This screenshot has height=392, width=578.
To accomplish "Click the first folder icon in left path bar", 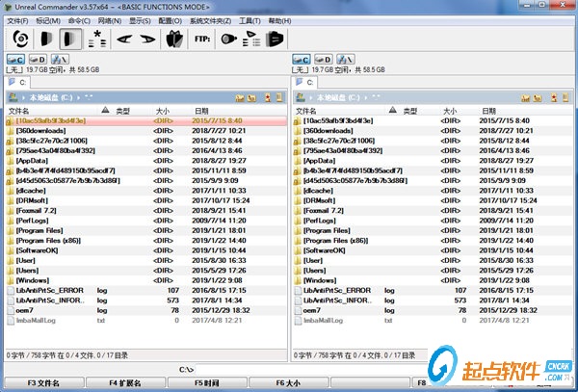I will [240, 98].
